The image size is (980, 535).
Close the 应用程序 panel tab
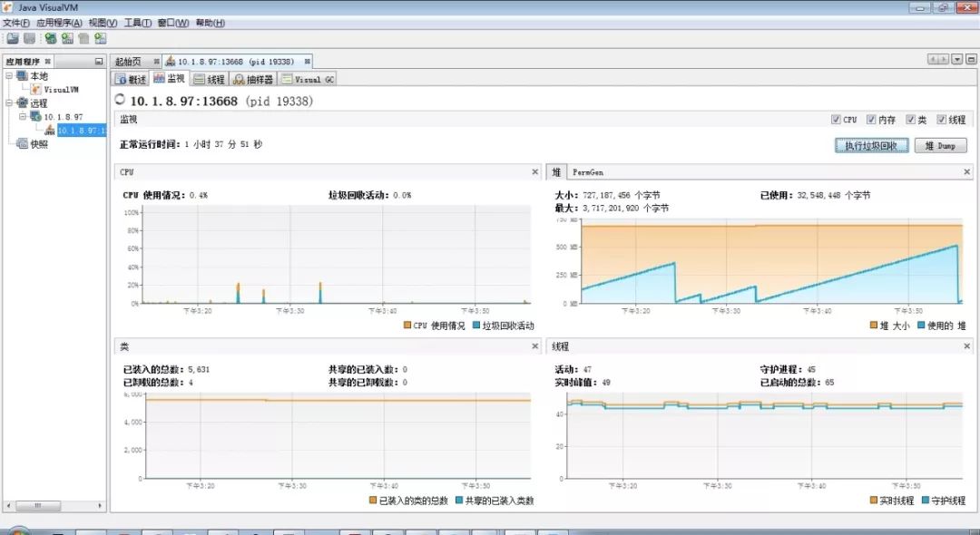click(47, 62)
